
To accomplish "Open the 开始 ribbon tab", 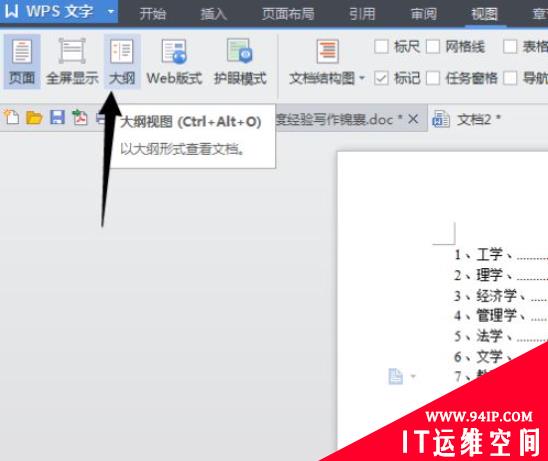I will pos(152,14).
